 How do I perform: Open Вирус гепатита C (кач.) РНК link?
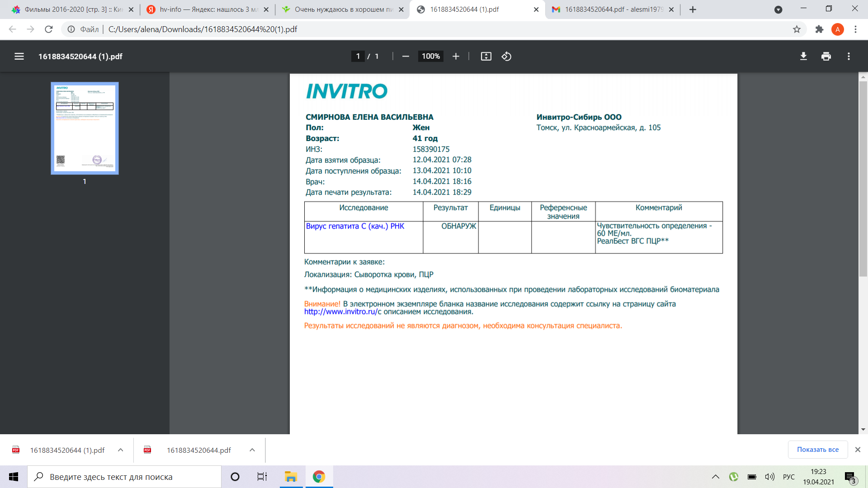355,226
